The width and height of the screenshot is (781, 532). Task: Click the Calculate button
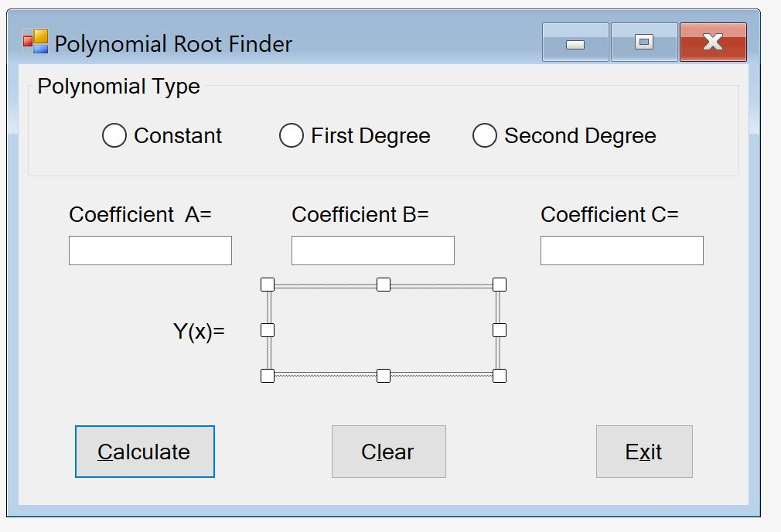coord(144,452)
